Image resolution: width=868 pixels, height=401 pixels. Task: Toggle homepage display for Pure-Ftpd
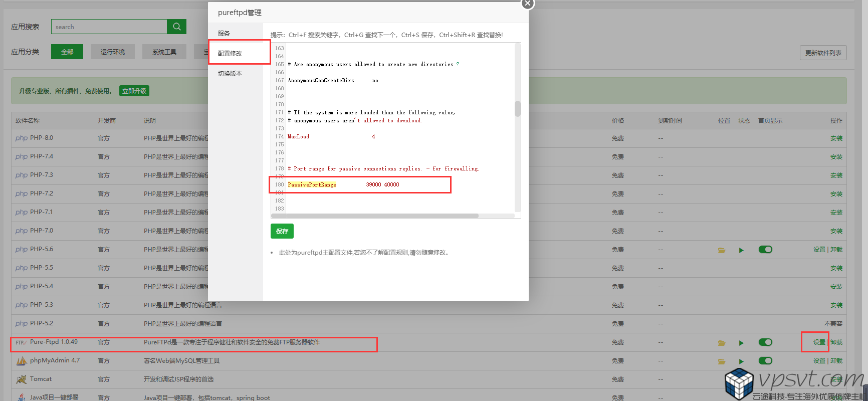pos(765,342)
